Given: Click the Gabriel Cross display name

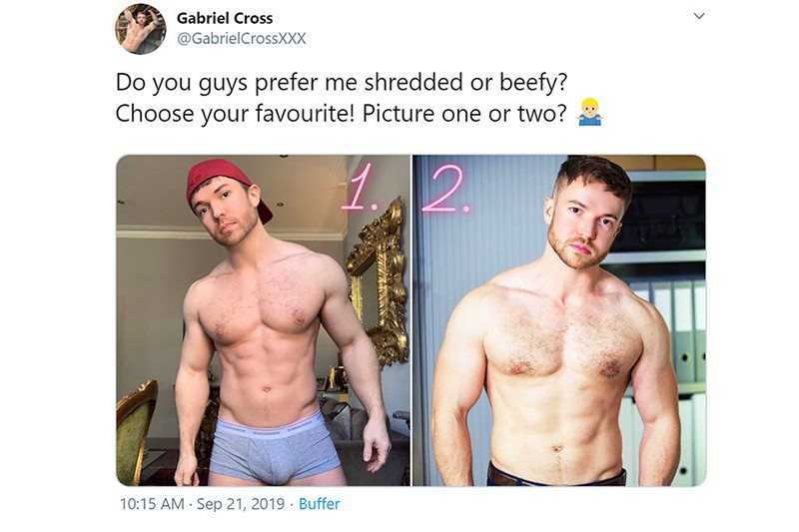Looking at the screenshot, I should click(x=224, y=18).
